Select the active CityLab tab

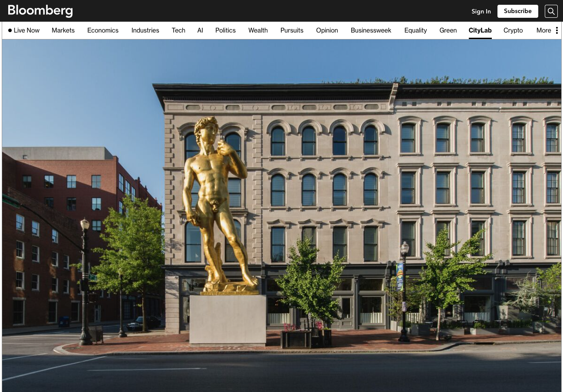pos(480,30)
